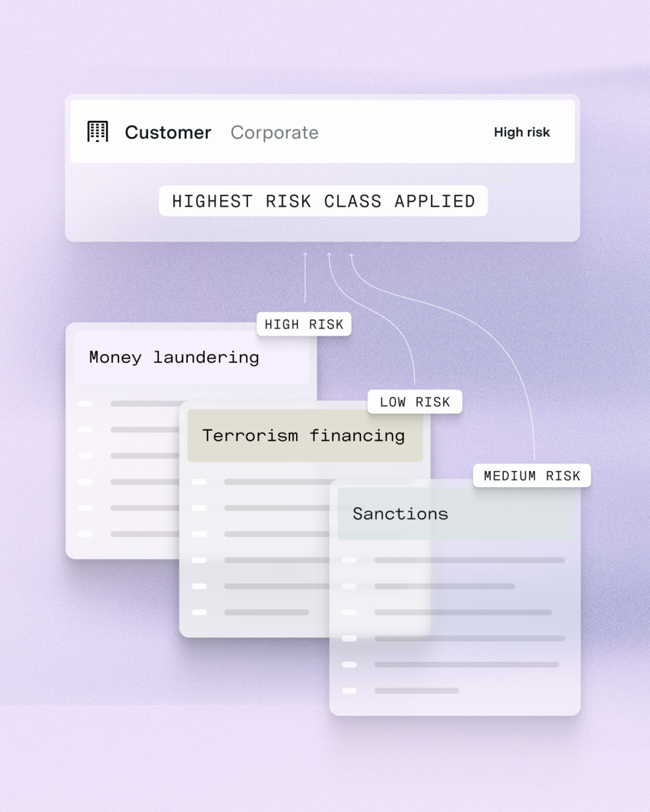Click the HIGHEST RISK CLASS APPLIED badge
650x812 pixels.
(323, 201)
